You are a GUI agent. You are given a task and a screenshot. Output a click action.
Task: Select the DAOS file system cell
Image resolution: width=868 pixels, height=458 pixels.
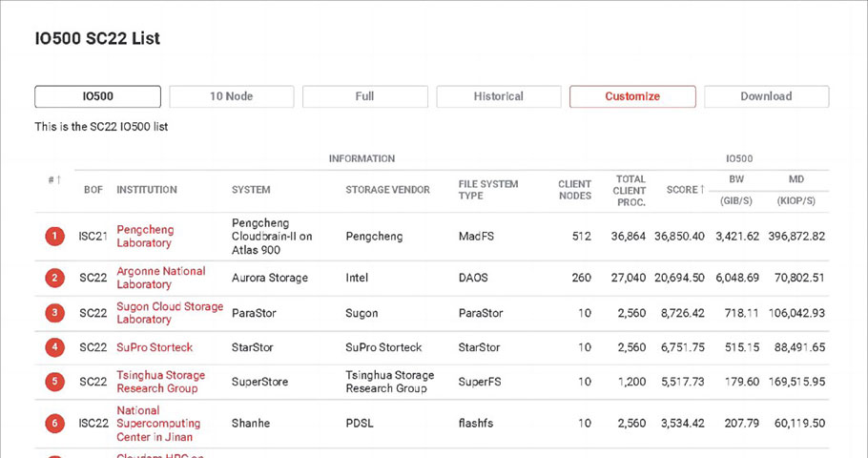click(x=473, y=278)
